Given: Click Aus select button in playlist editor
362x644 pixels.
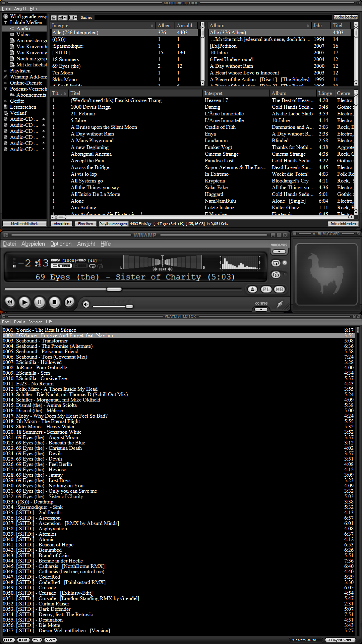Looking at the screenshot, I should 37,640.
